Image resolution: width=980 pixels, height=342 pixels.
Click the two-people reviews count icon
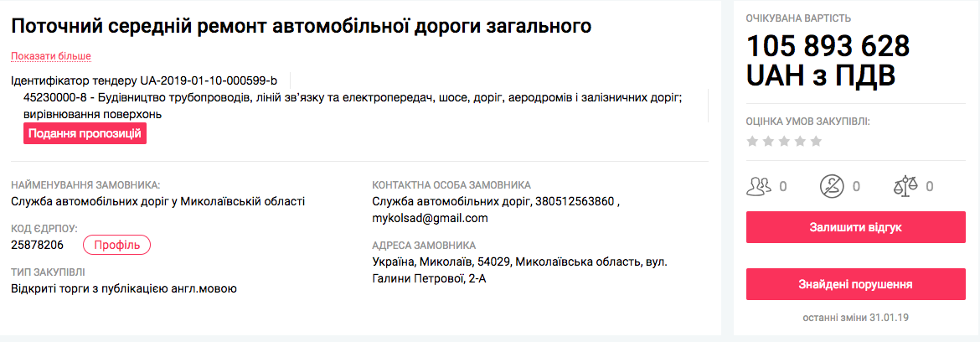tap(759, 186)
